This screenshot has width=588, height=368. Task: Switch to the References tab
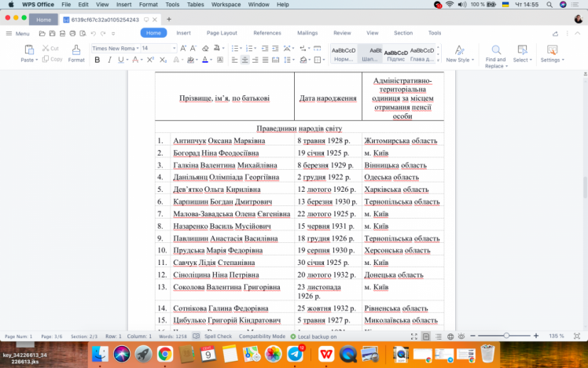point(267,33)
